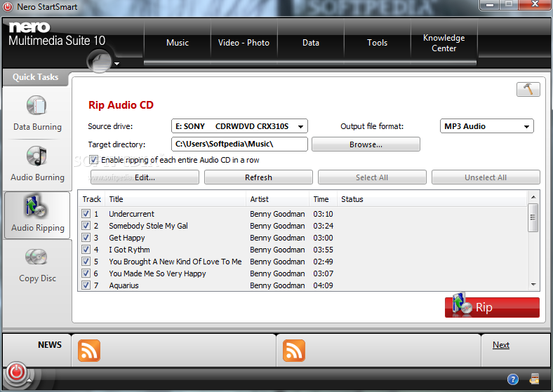This screenshot has width=553, height=392.
Task: Click the Nero StartSmart title bar icon
Action: (x=8, y=7)
